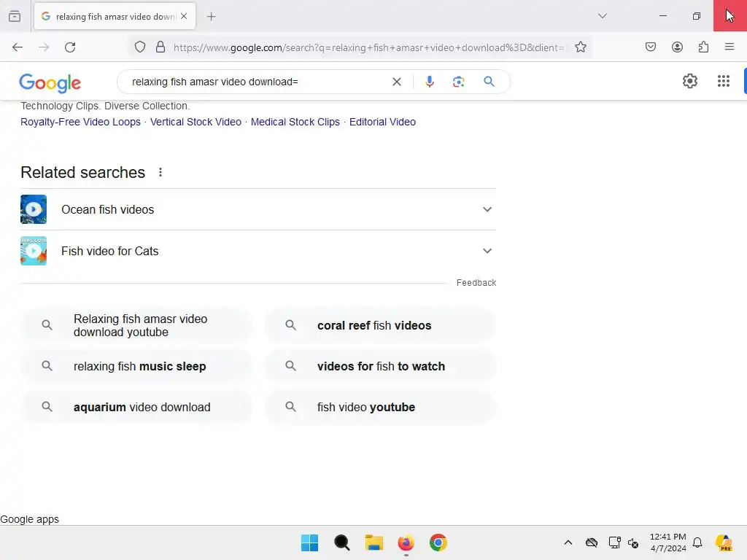This screenshot has height=560, width=747.
Task: Start voice search with microphone icon
Action: [x=429, y=82]
